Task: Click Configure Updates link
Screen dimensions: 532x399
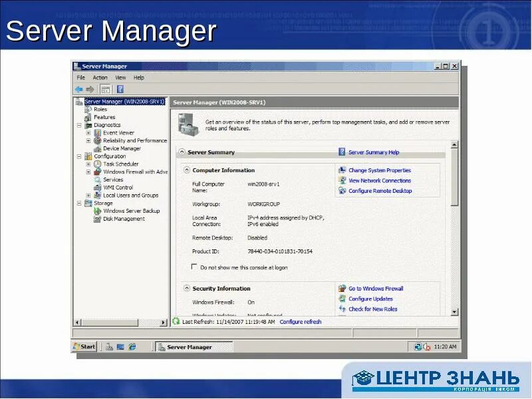Action: tap(370, 299)
